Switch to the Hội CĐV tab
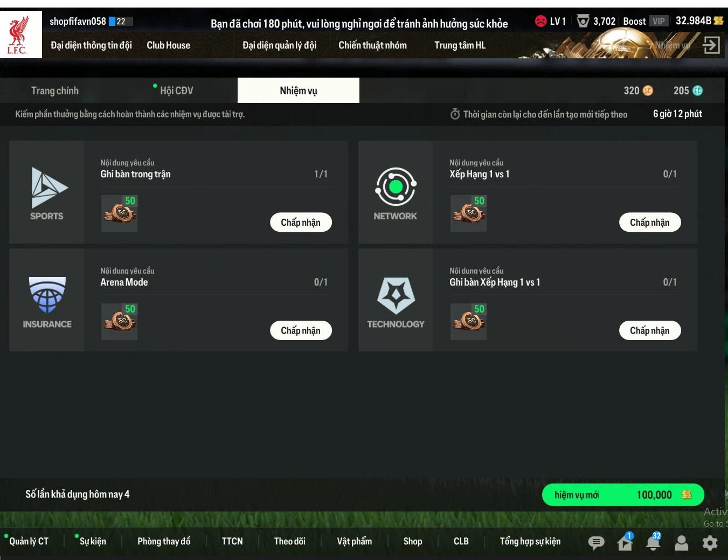This screenshot has height=560, width=728. pyautogui.click(x=176, y=91)
